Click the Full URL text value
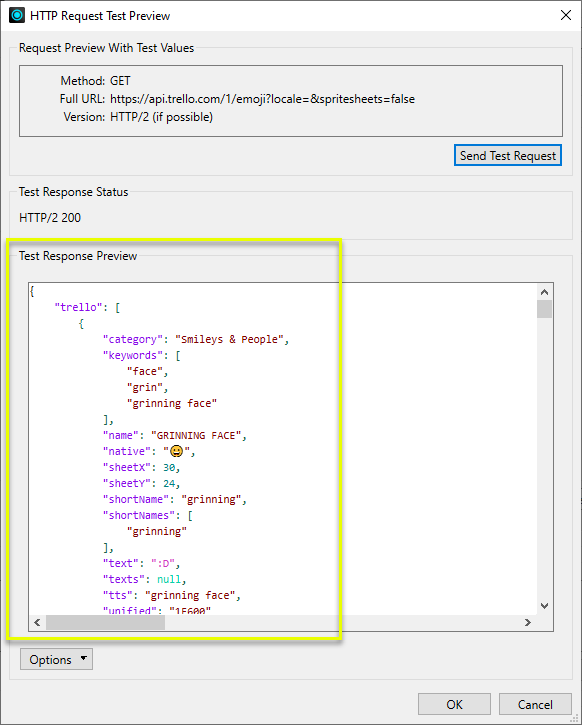The image size is (582, 725). point(262,99)
